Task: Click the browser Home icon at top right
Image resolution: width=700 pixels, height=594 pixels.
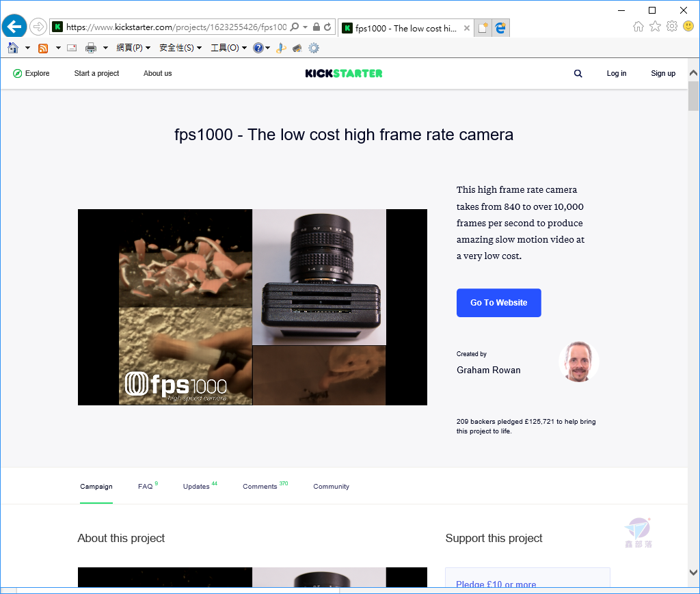Action: pyautogui.click(x=638, y=27)
